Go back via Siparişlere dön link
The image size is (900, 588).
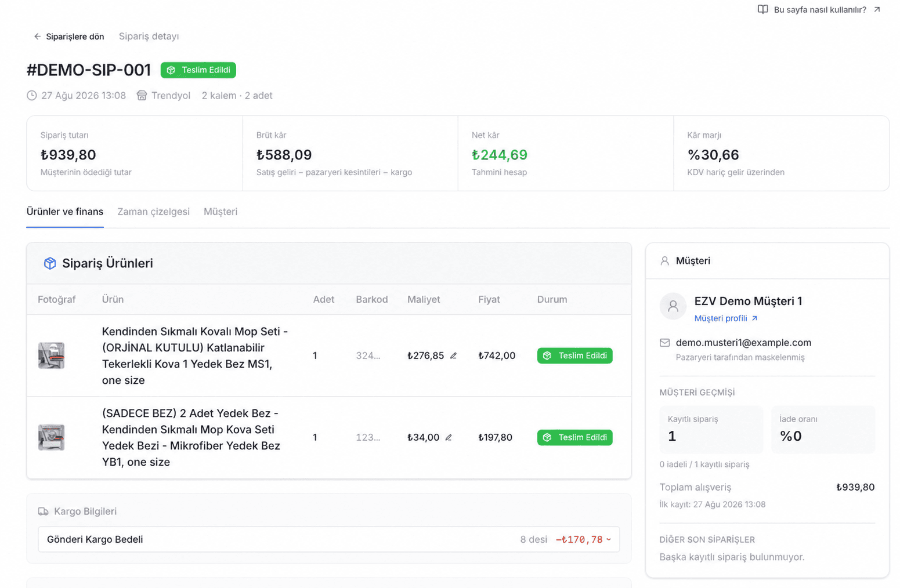coord(69,37)
